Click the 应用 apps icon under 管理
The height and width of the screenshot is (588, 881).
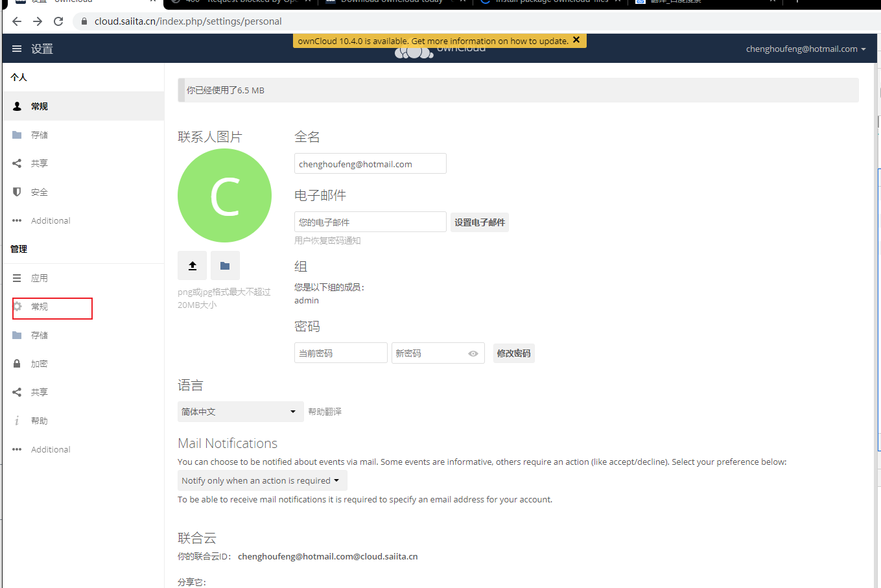tap(16, 277)
